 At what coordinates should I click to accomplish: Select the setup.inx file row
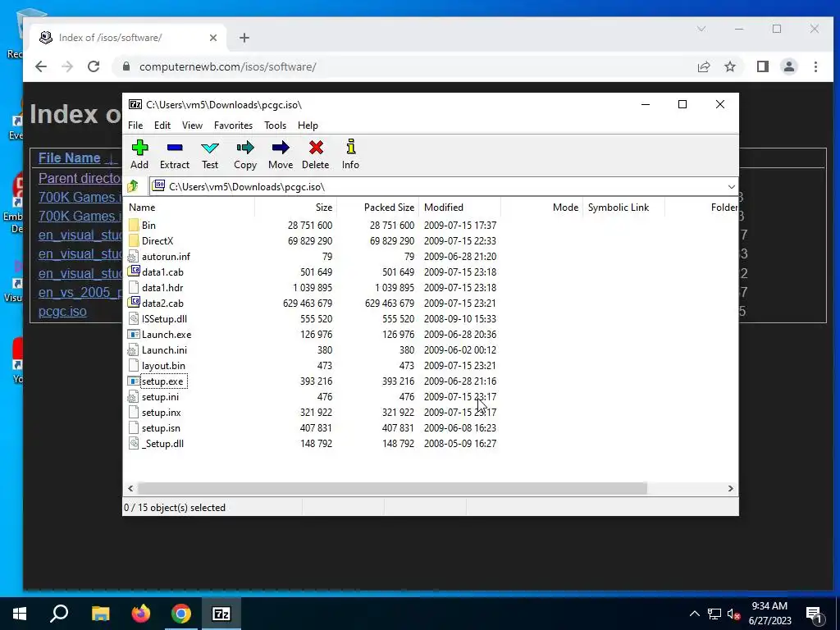point(313,413)
